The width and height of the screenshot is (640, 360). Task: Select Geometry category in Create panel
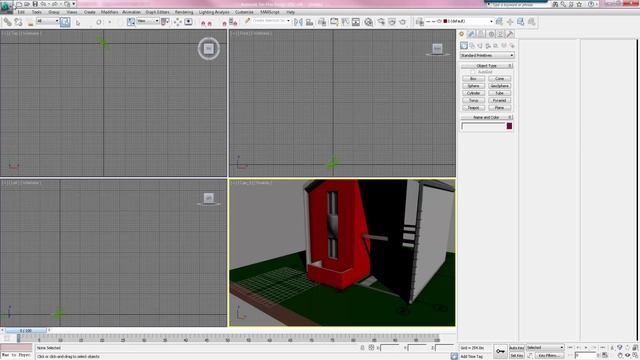pos(464,46)
